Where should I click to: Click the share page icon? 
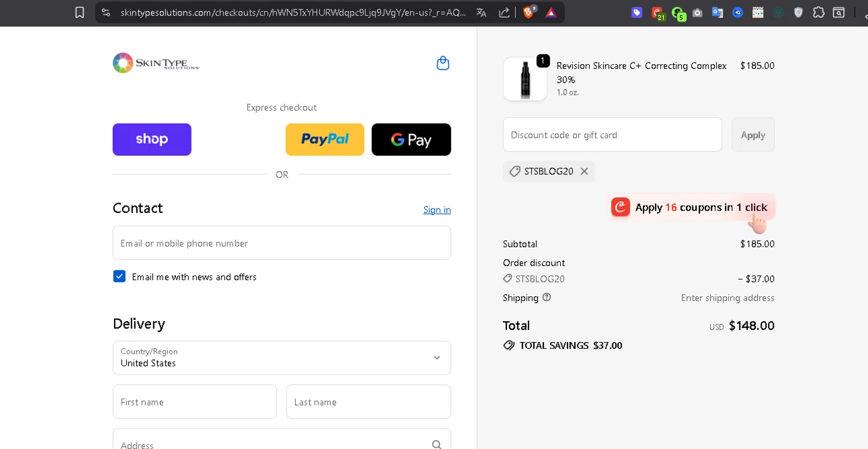pos(504,13)
